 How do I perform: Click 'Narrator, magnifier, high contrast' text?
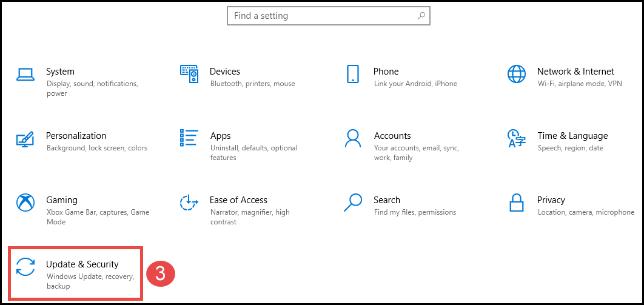pos(250,216)
